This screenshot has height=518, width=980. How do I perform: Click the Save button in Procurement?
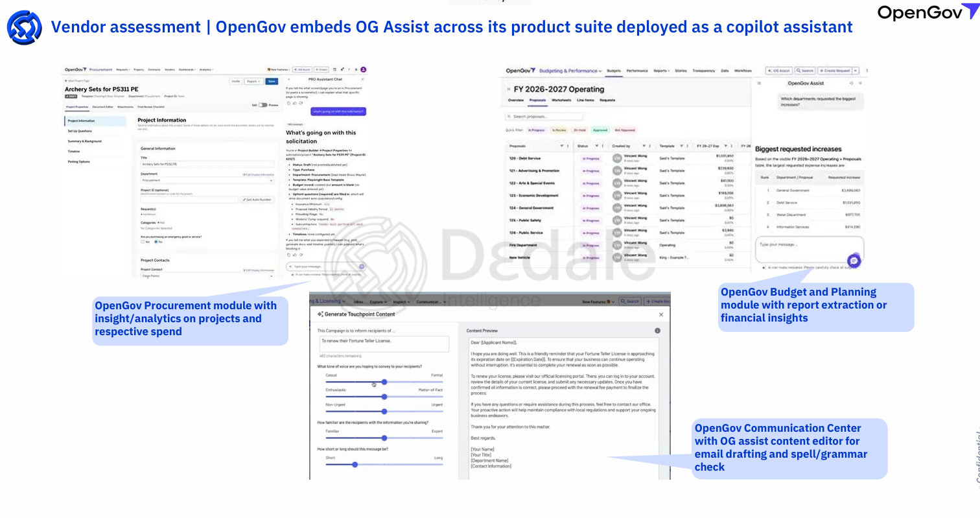(272, 82)
